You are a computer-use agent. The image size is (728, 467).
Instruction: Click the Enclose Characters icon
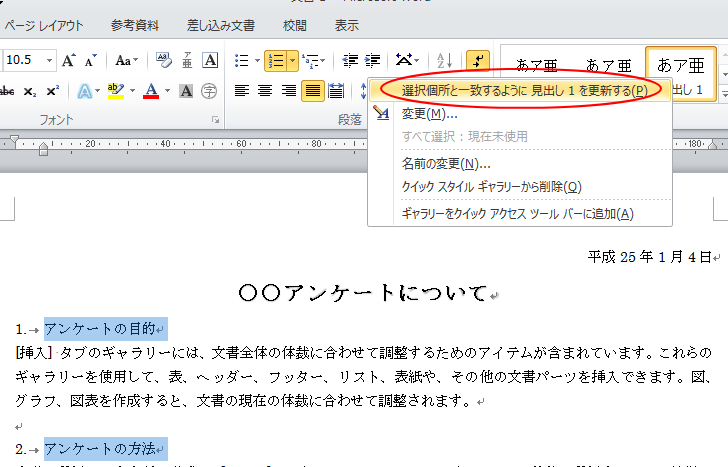(209, 91)
